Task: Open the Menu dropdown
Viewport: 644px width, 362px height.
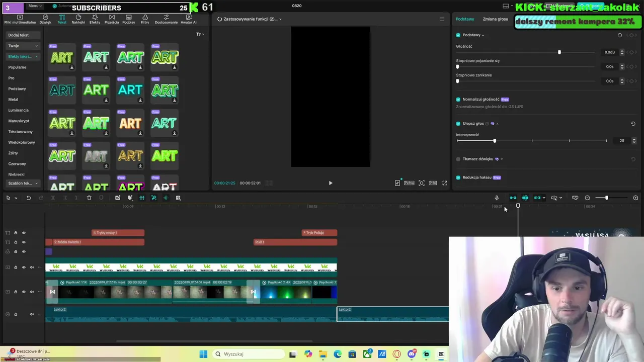Action: click(34, 6)
